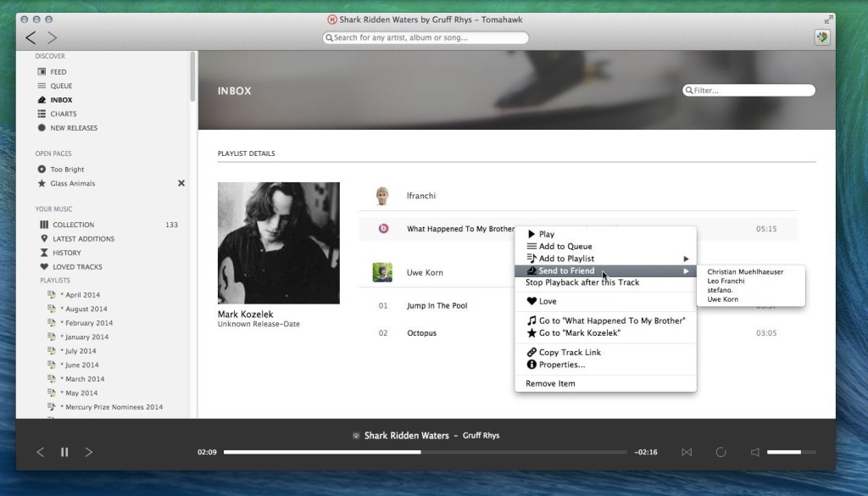Expand the Send to Friend submenu arrow

point(686,270)
